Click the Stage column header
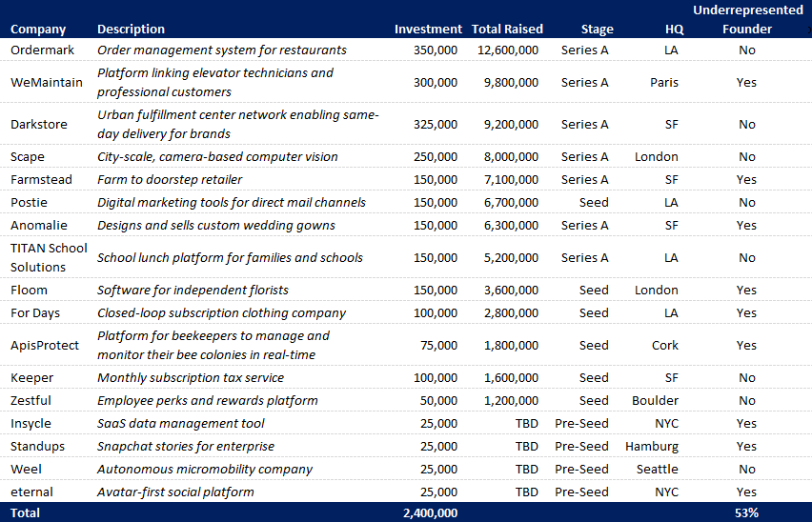The image size is (812, 522). pyautogui.click(x=598, y=29)
